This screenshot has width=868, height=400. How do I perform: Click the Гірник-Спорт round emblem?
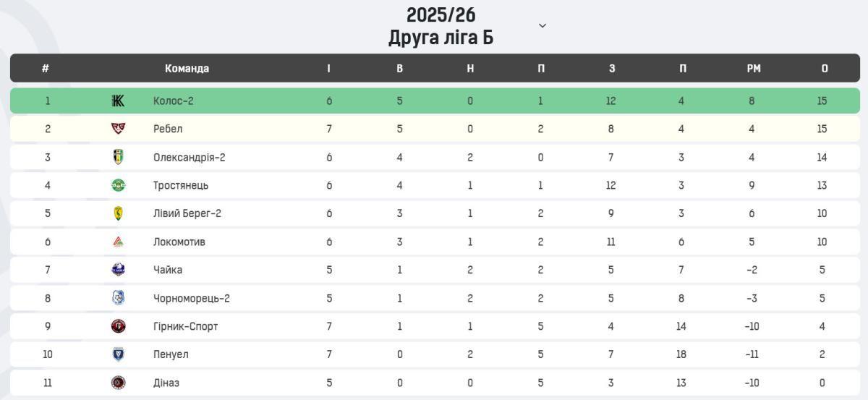pos(118,326)
